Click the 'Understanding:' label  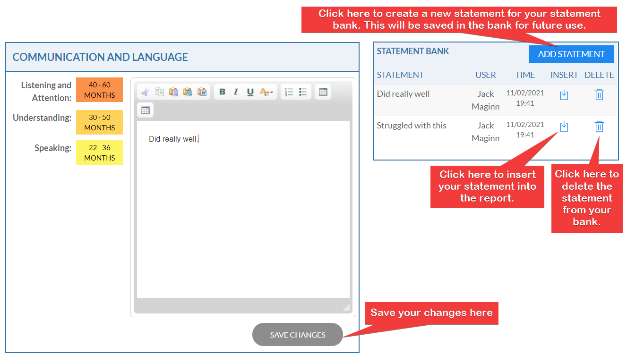(42, 118)
